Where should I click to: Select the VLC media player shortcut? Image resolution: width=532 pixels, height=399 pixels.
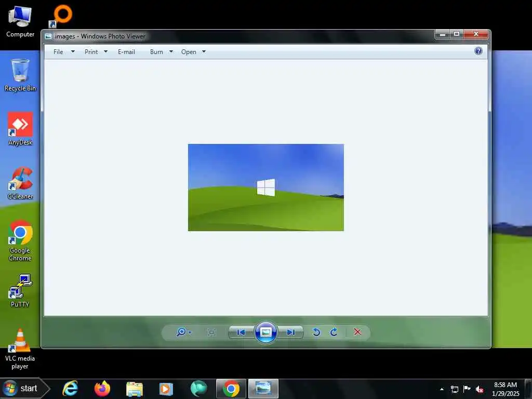coord(20,349)
